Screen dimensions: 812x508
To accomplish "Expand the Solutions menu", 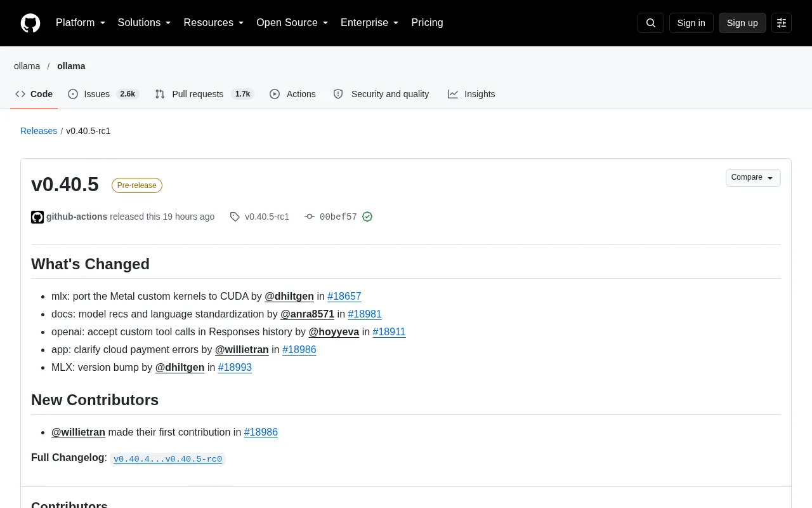I will (144, 23).
